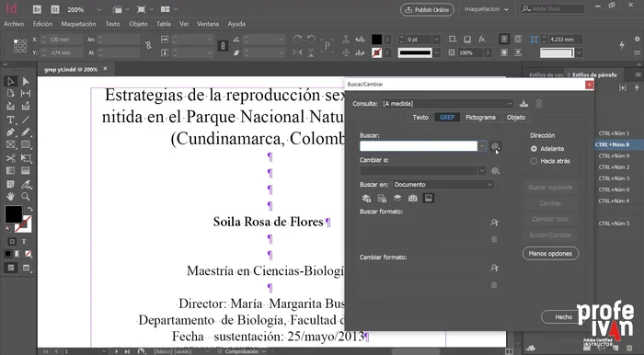Screen dimensions: 644x355
Task: Select the Gradient Swatch tool
Action: pyautogui.click(x=11, y=171)
